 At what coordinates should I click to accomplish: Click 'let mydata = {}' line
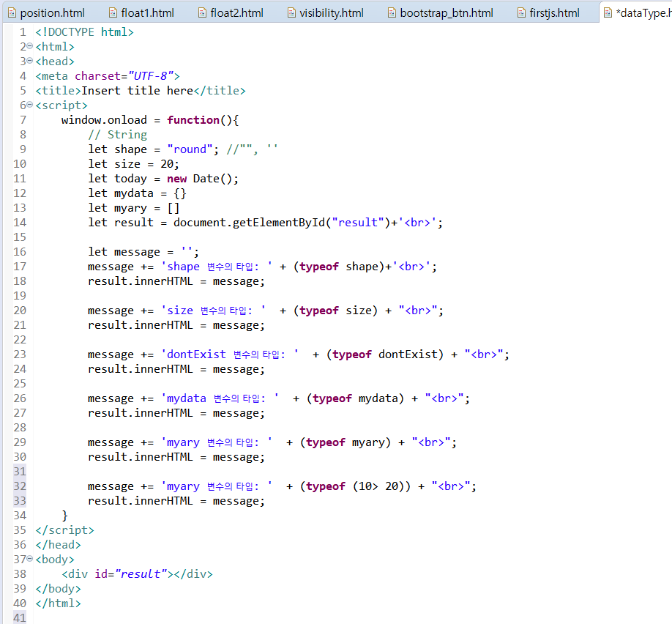click(137, 193)
